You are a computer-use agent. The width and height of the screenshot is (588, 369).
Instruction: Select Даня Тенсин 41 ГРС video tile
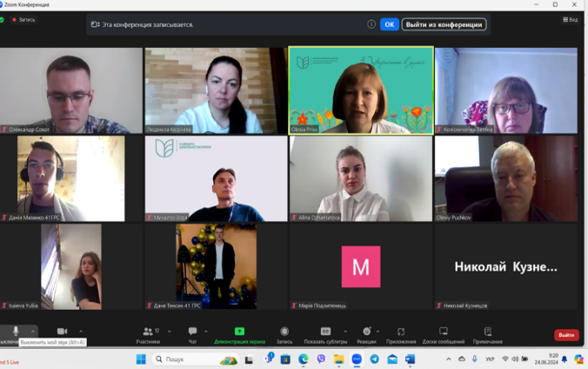click(216, 267)
